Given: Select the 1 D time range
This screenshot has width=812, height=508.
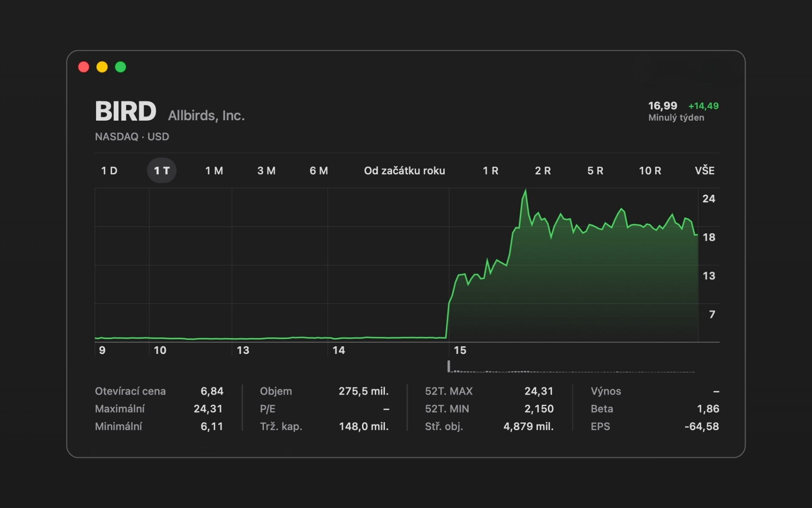Looking at the screenshot, I should (109, 171).
